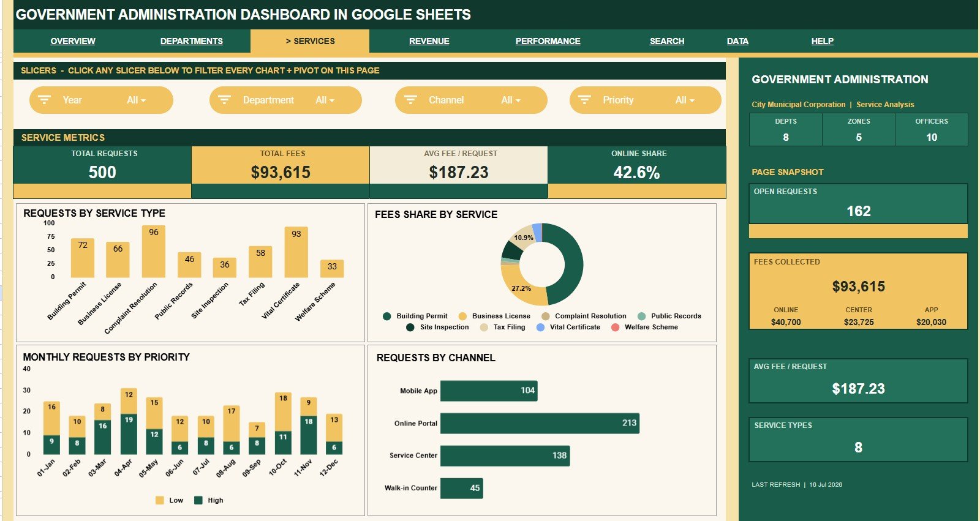Click the Department slicer filter icon

225,100
